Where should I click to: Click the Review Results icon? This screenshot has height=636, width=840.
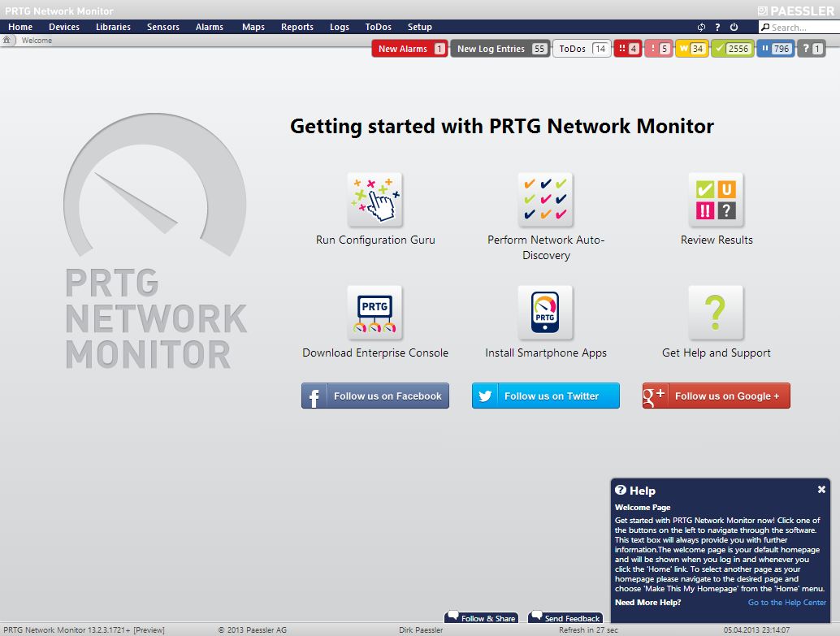(x=716, y=200)
